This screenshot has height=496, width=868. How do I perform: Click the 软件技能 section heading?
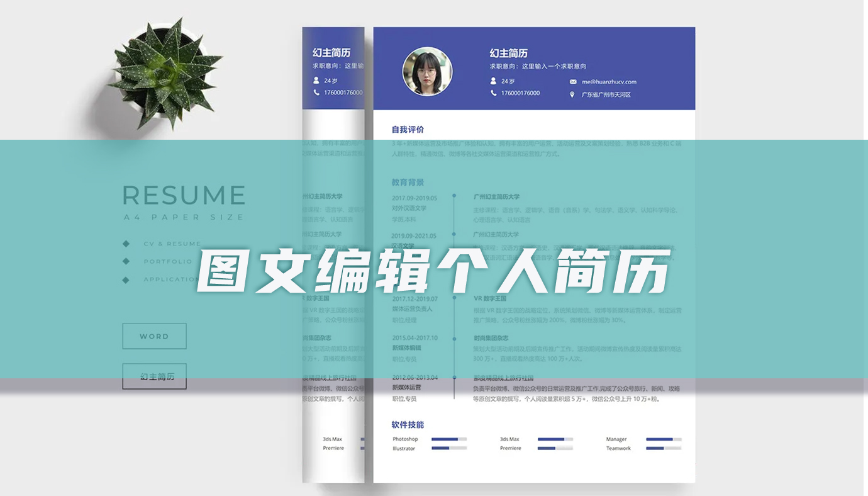click(x=408, y=425)
